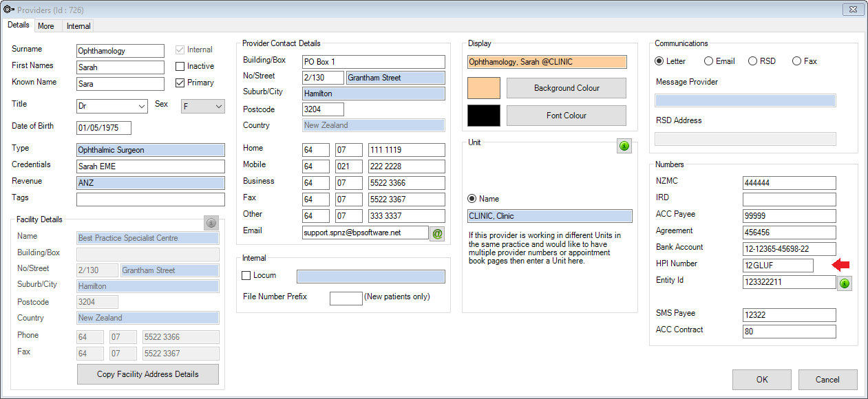Click the ACC Contract field 80

pyautogui.click(x=790, y=332)
